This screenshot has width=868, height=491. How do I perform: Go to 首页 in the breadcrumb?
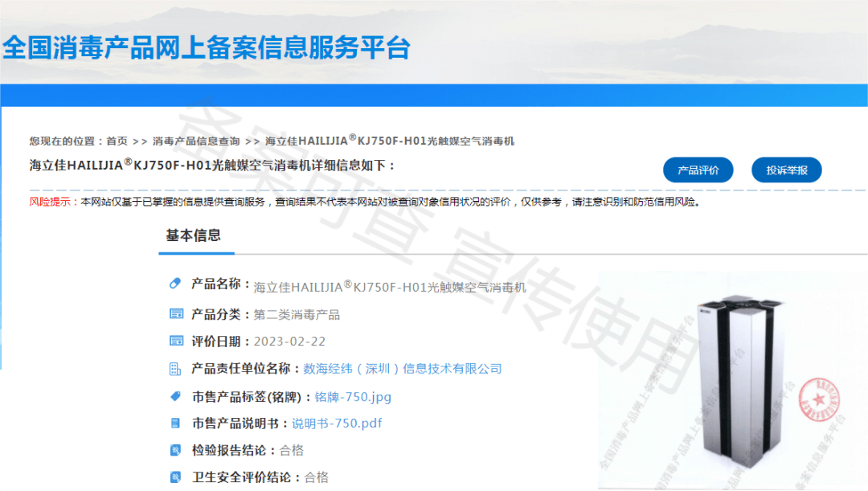pyautogui.click(x=117, y=141)
